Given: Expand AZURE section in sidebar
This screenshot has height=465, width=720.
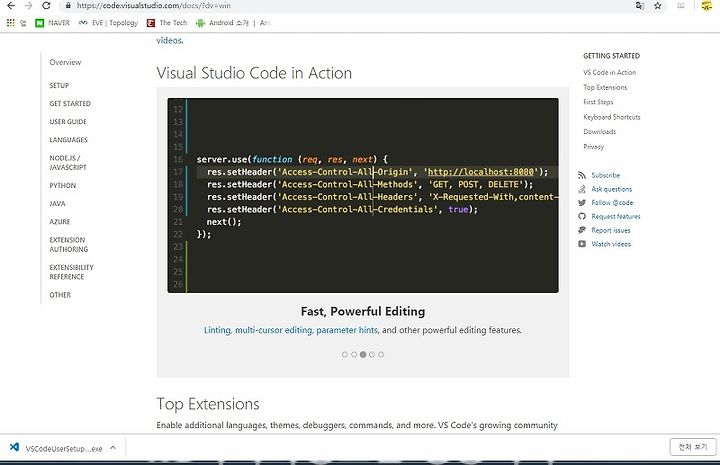Looking at the screenshot, I should [x=60, y=222].
